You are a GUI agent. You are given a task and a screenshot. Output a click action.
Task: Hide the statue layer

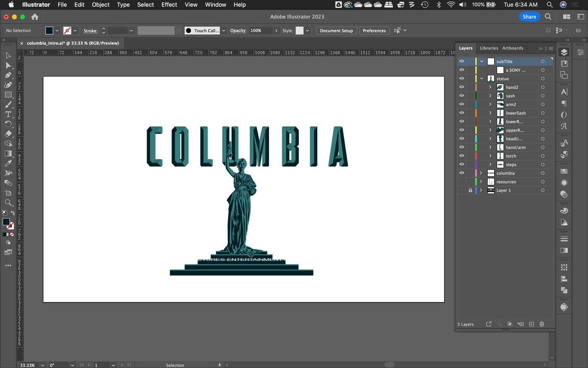pos(462,79)
